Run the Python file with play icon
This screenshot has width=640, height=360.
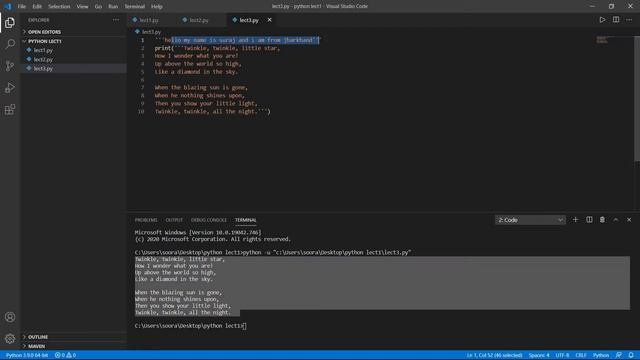(x=602, y=20)
